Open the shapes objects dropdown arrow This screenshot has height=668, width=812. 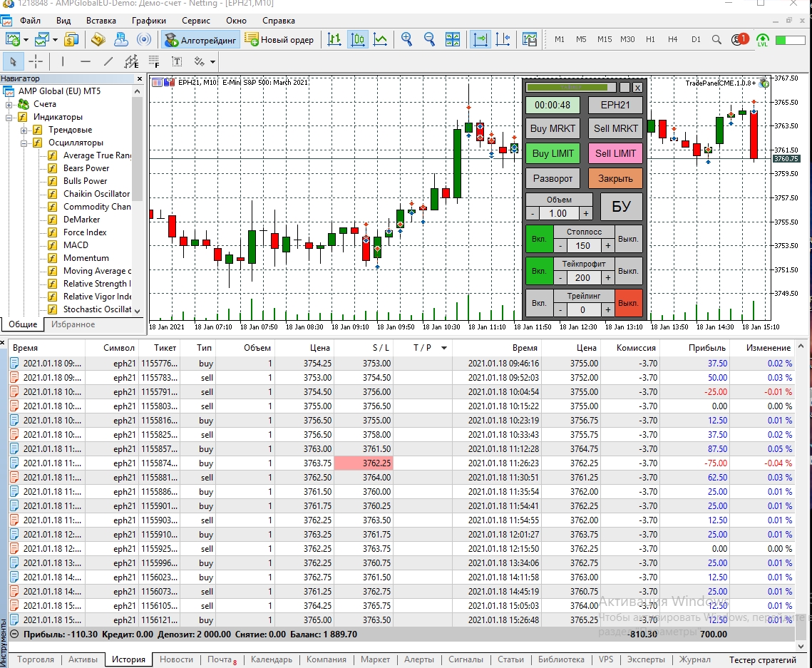pos(212,62)
